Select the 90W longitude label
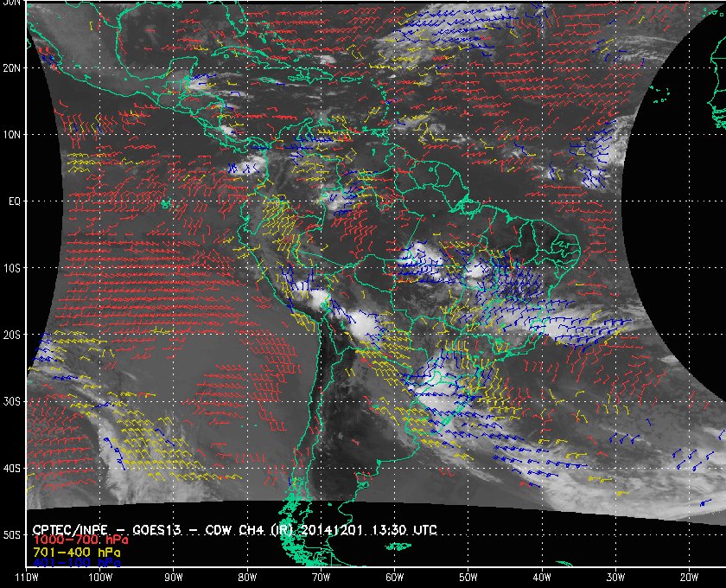 174,578
